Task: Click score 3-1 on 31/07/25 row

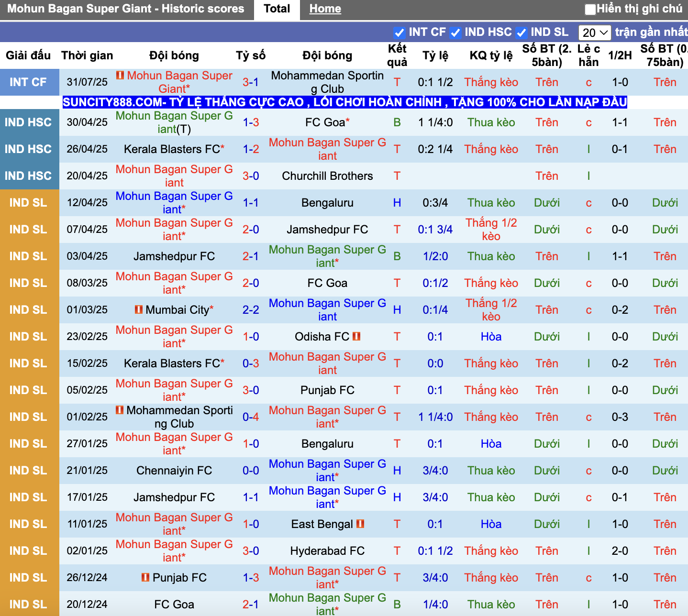Action: tap(251, 82)
